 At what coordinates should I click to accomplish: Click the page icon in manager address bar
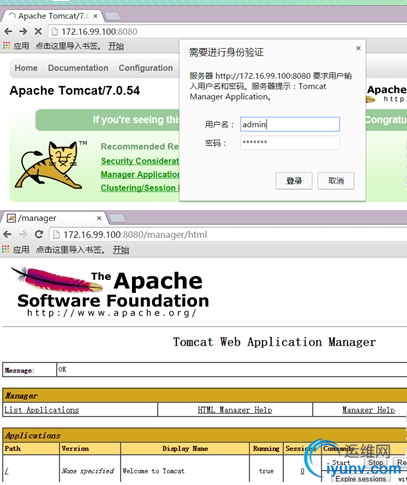[56, 235]
